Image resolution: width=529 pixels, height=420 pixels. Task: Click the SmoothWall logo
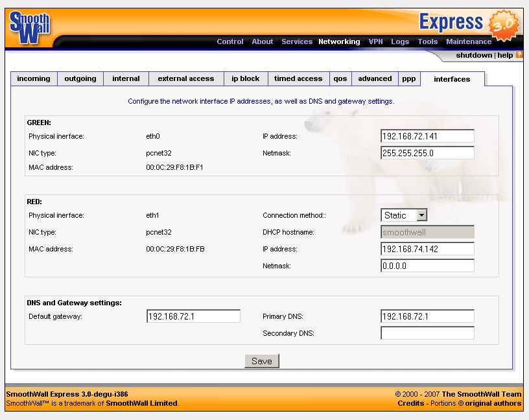coord(30,28)
